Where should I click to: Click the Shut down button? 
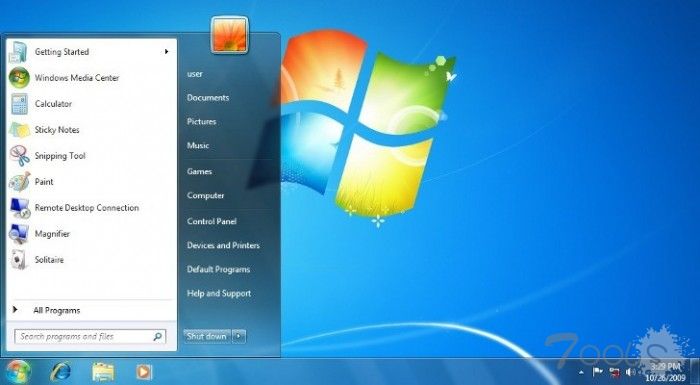pos(207,336)
